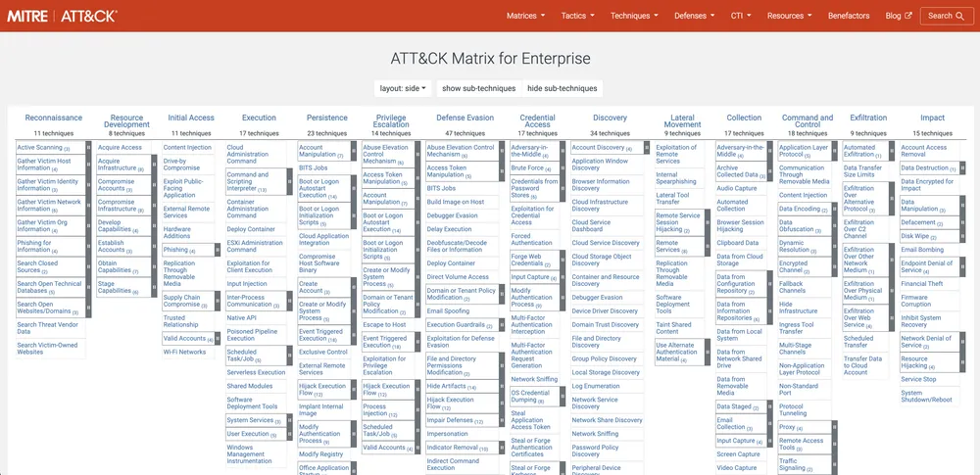Expand the Active Scanning sub-techniques handle
This screenshot has height=475, width=980.
(x=88, y=148)
